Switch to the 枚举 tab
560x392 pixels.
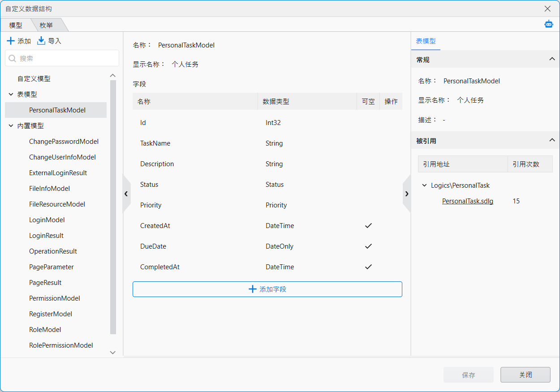pos(46,26)
